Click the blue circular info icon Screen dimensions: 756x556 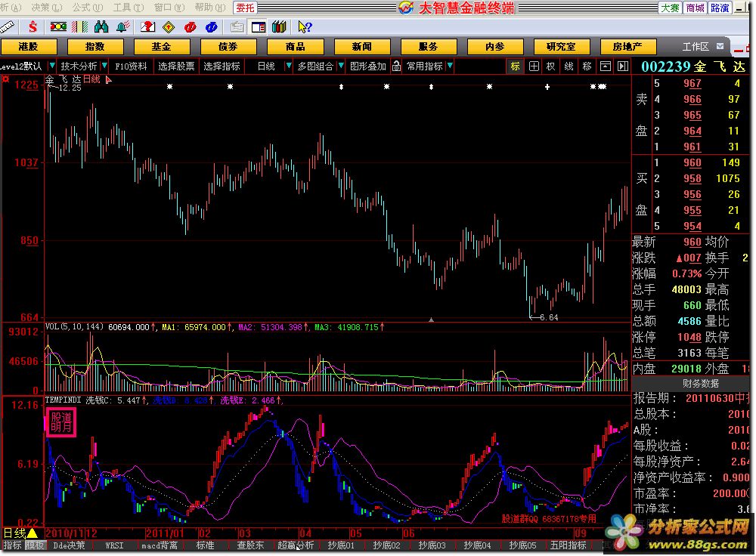point(211,27)
